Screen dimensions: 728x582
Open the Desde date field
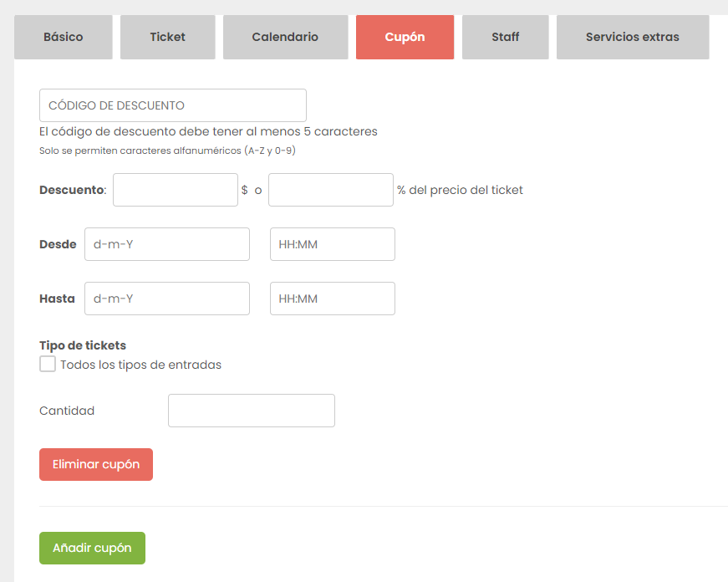pos(167,244)
